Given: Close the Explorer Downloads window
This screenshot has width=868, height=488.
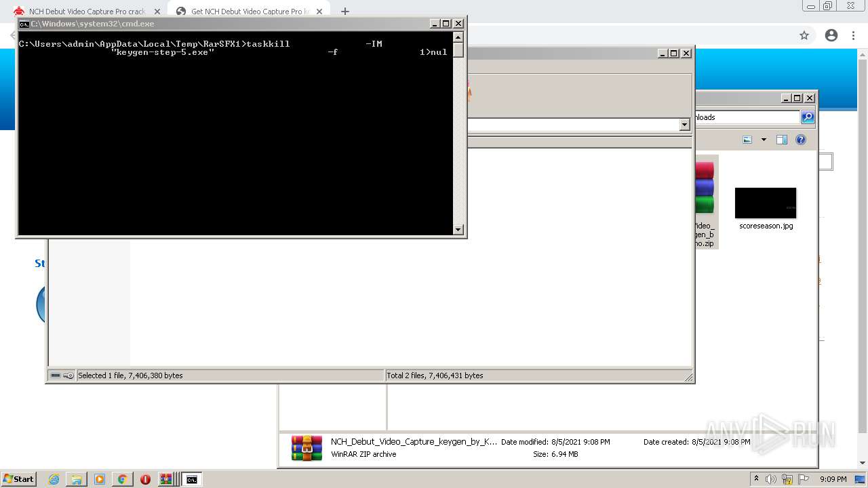Looking at the screenshot, I should coord(809,98).
